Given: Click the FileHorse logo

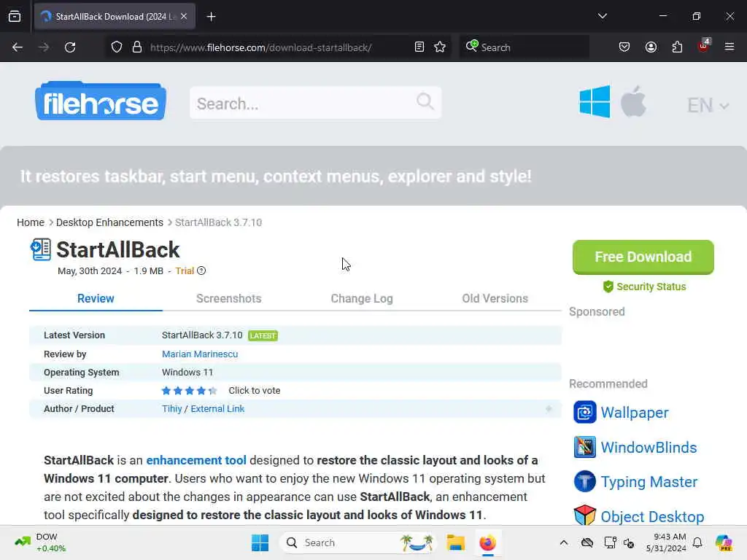Looking at the screenshot, I should [x=101, y=101].
